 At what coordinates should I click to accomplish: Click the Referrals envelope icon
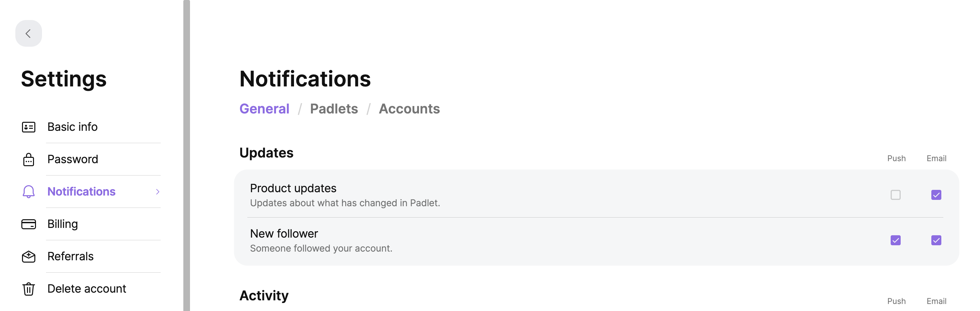click(29, 257)
